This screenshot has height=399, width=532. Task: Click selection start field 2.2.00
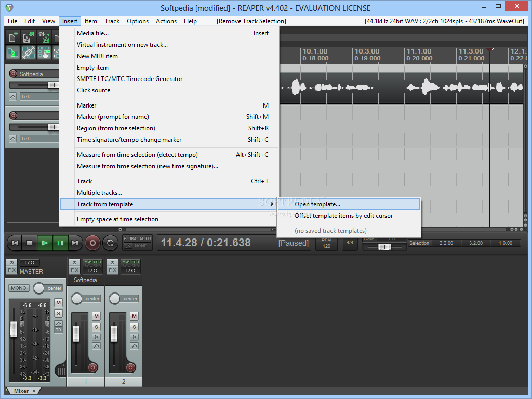(446, 243)
